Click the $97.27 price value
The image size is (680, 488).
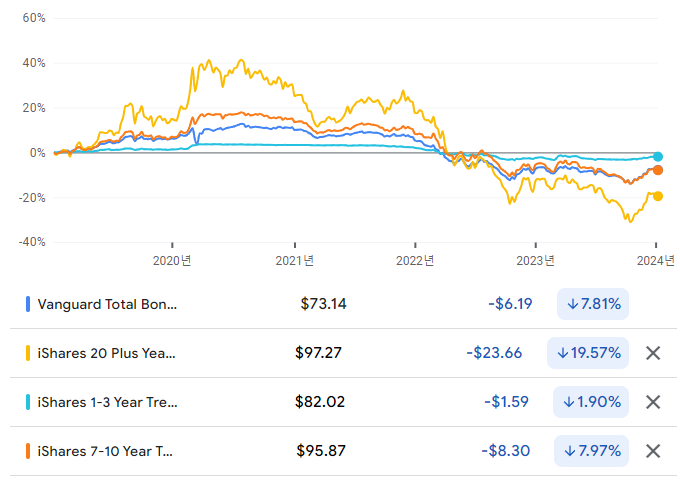[x=318, y=353]
